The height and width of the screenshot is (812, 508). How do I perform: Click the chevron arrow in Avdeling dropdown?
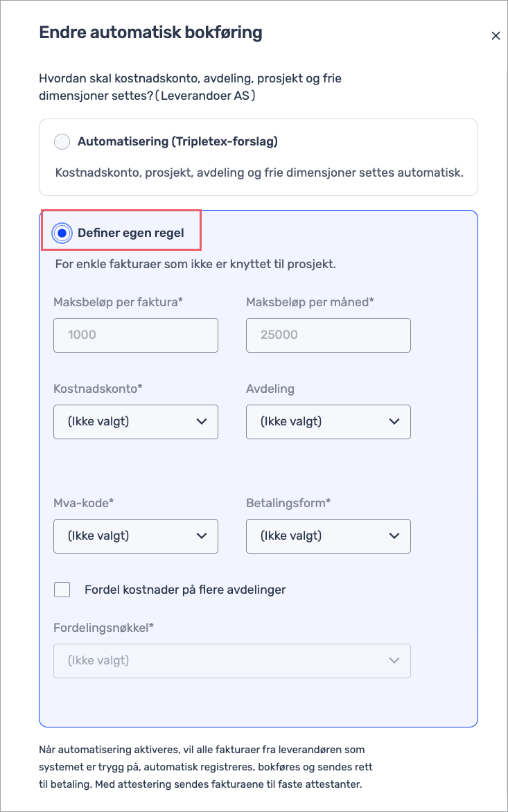[394, 421]
